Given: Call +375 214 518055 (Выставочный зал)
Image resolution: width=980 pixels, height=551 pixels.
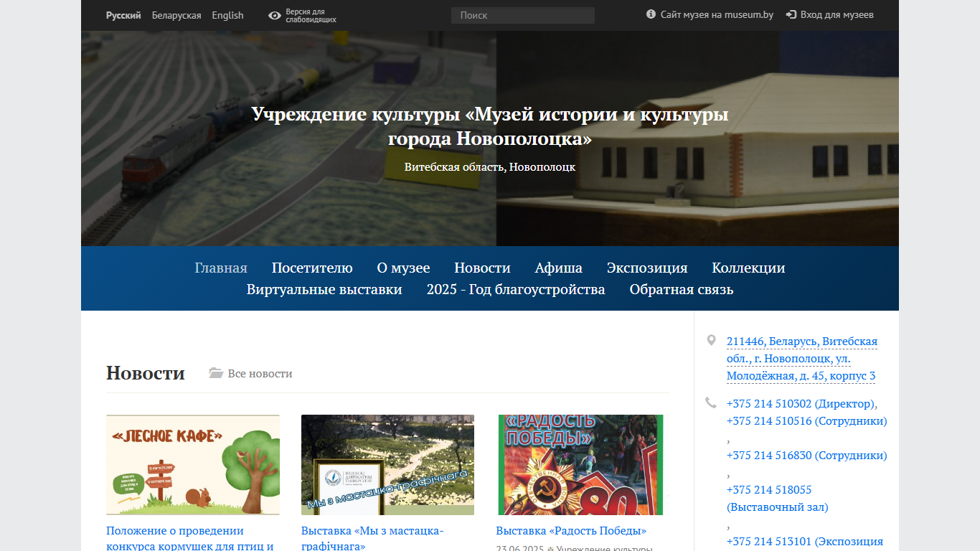Looking at the screenshot, I should click(x=778, y=499).
